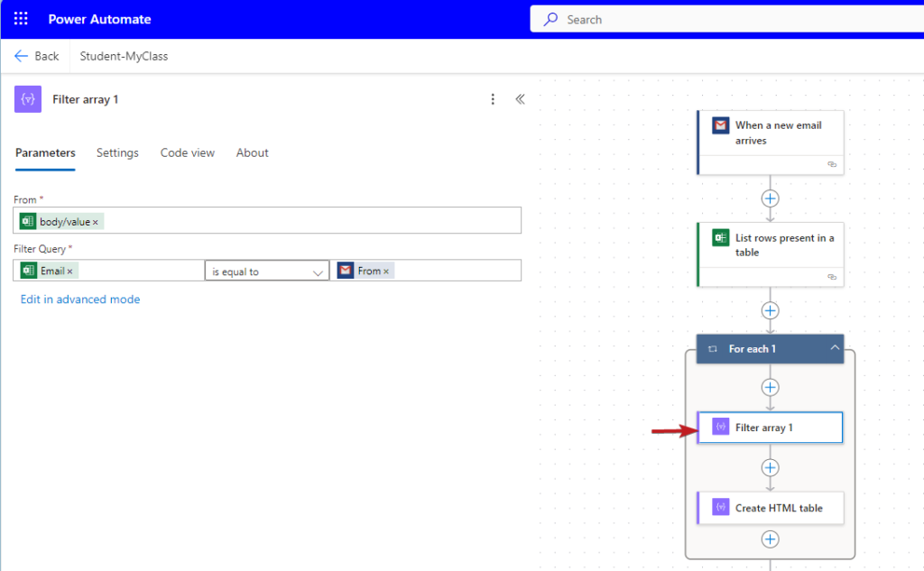Click the Filter array 1 panel title

coord(86,99)
